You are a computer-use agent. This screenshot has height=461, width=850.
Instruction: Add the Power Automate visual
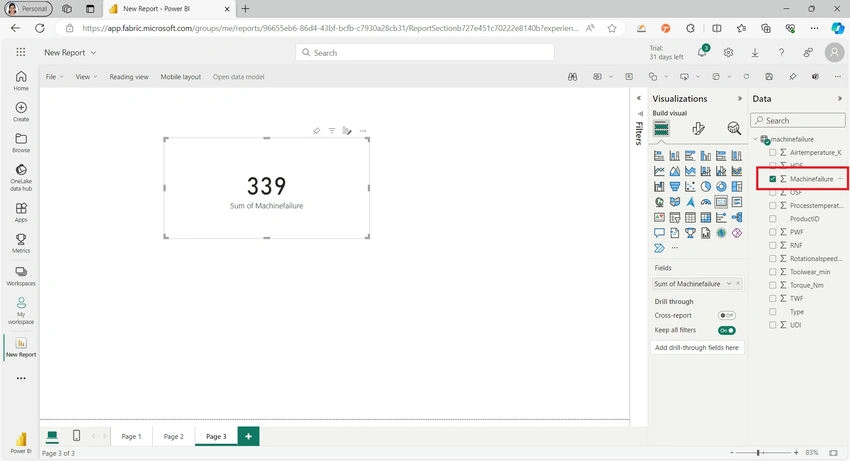coord(659,248)
